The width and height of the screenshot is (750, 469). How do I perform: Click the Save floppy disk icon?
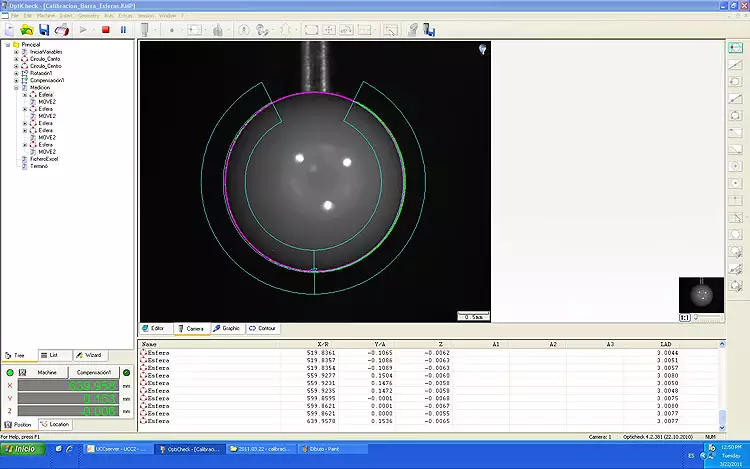(44, 30)
